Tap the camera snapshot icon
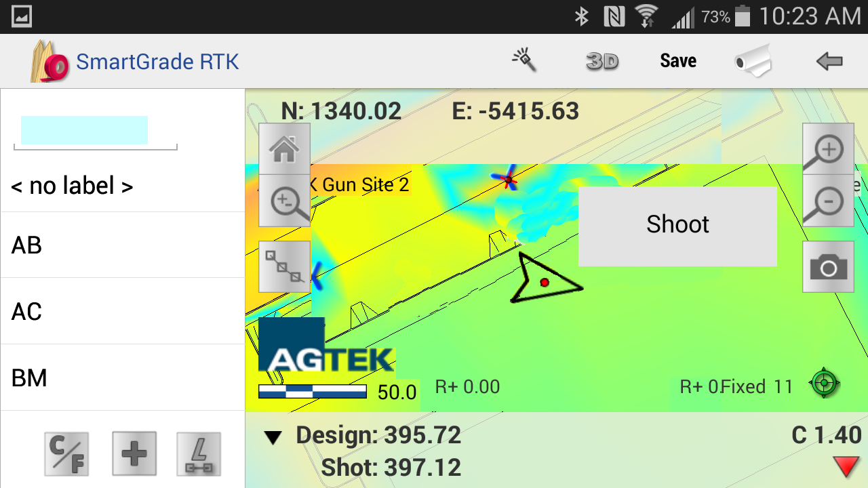 coord(828,268)
